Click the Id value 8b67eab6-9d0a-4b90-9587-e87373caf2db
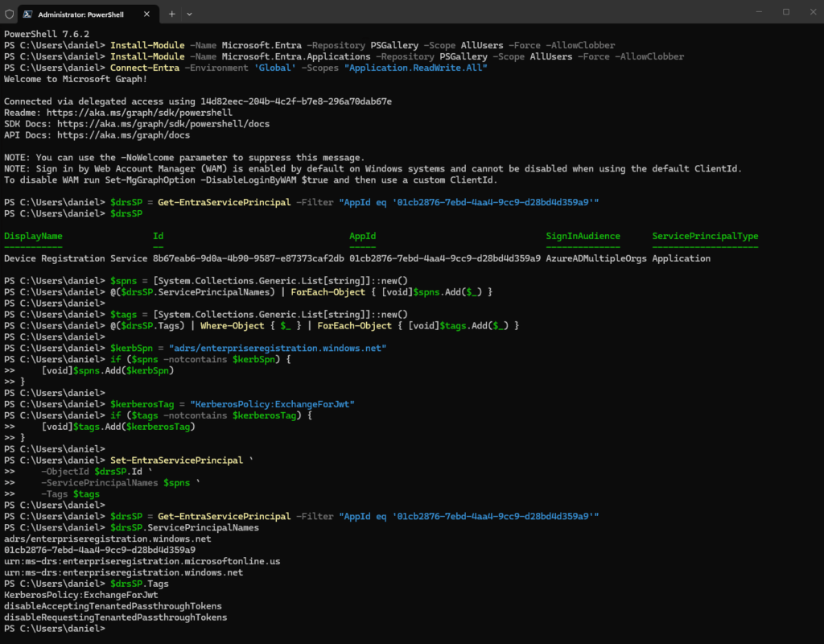 [249, 258]
